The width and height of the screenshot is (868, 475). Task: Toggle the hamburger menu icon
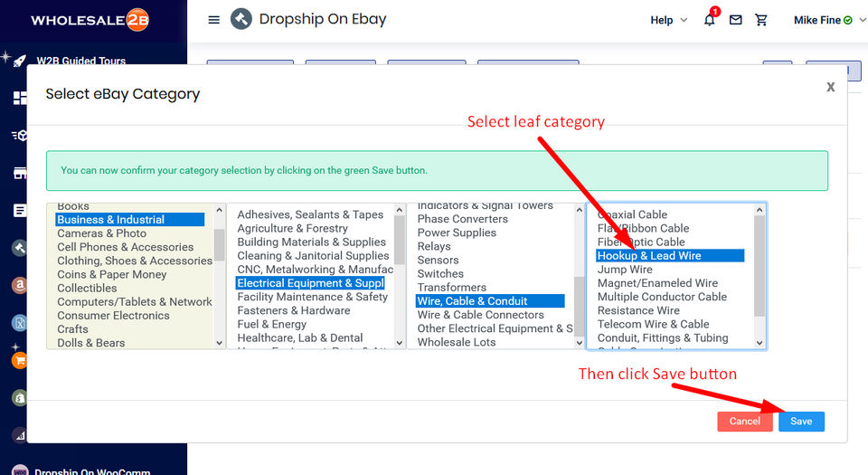pyautogui.click(x=213, y=20)
